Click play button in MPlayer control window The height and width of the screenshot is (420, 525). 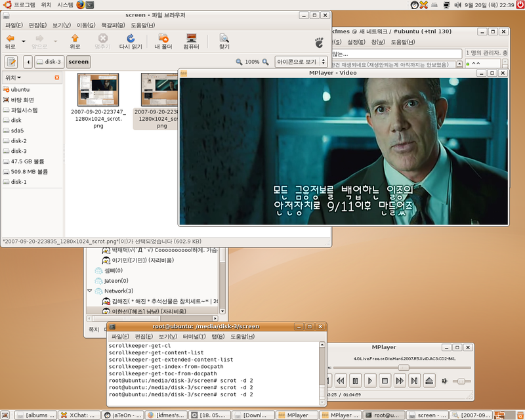coord(370,381)
